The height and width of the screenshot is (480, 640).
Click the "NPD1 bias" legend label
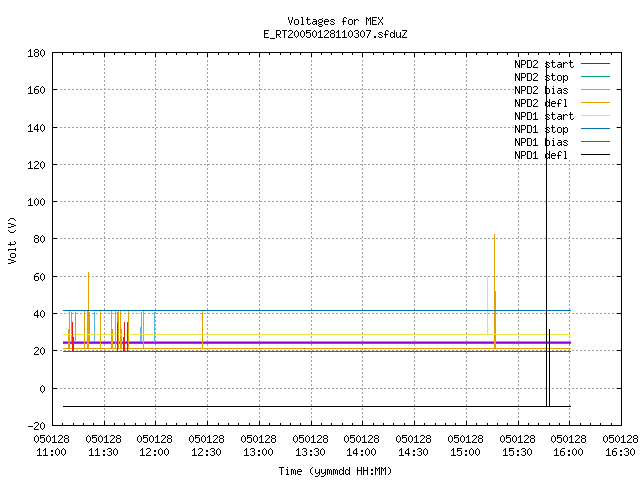click(541, 142)
